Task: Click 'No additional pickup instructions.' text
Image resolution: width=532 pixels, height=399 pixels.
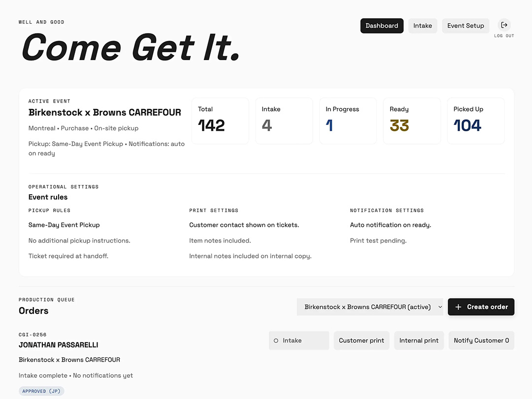Action: (79, 241)
